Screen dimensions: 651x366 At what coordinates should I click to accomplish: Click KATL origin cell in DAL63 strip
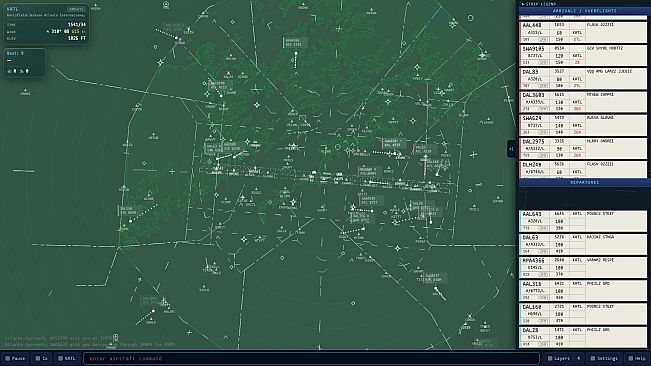(x=577, y=237)
